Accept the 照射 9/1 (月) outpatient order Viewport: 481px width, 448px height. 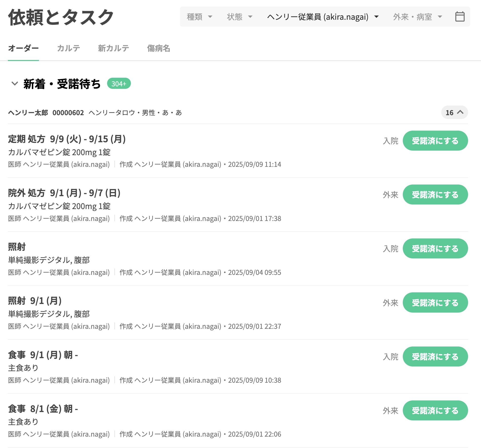pos(435,302)
